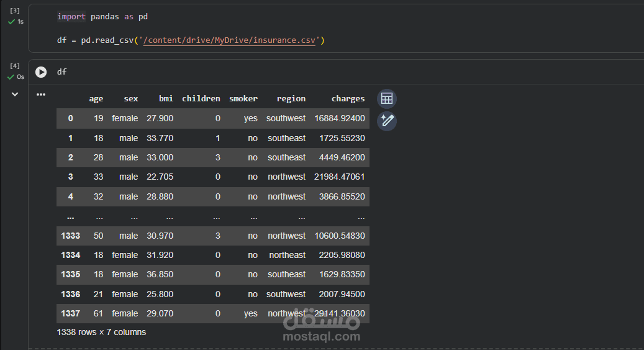The width and height of the screenshot is (644, 350).
Task: Open the magic wand chart suggestions icon
Action: coord(387,121)
